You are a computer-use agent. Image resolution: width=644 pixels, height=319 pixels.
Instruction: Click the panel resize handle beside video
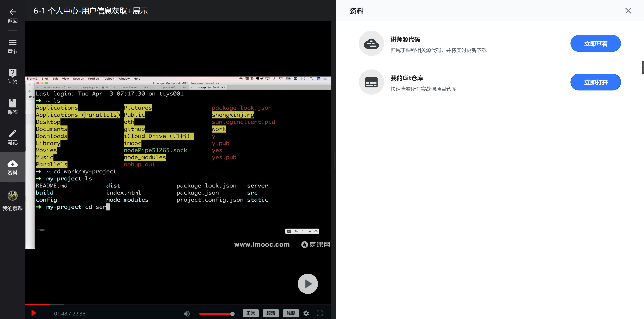point(333,160)
